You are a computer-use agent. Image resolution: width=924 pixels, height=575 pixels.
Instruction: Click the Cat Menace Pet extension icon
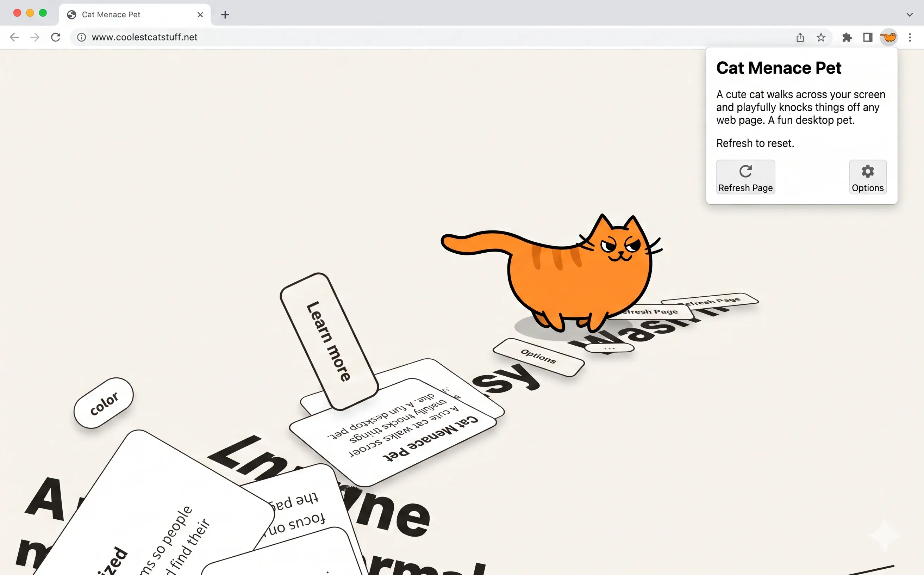(888, 37)
